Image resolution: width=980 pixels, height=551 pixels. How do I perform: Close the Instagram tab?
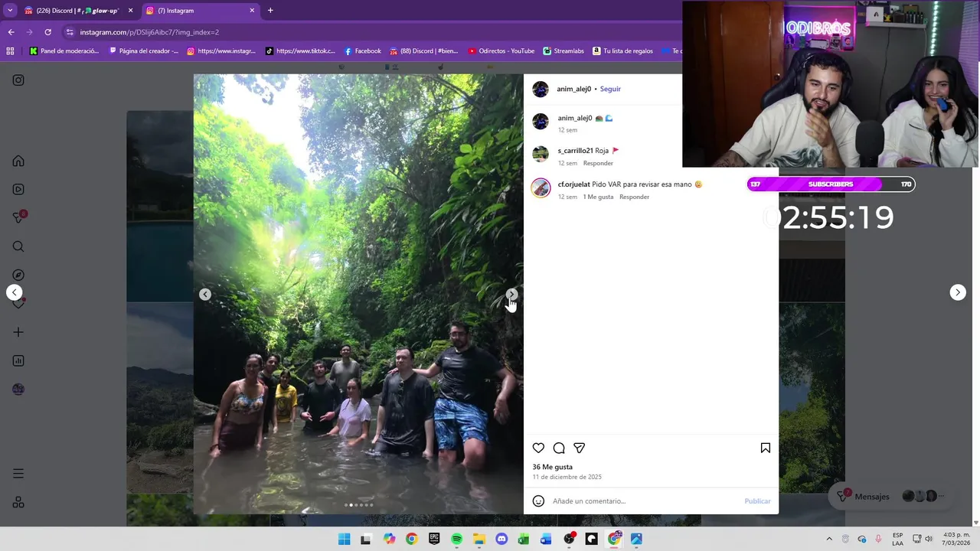pos(252,11)
